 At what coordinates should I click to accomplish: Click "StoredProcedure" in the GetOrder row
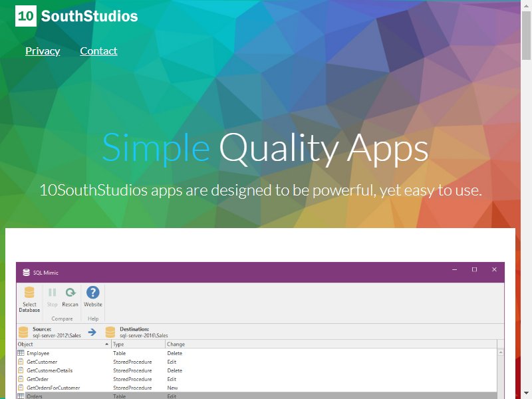[132, 379]
